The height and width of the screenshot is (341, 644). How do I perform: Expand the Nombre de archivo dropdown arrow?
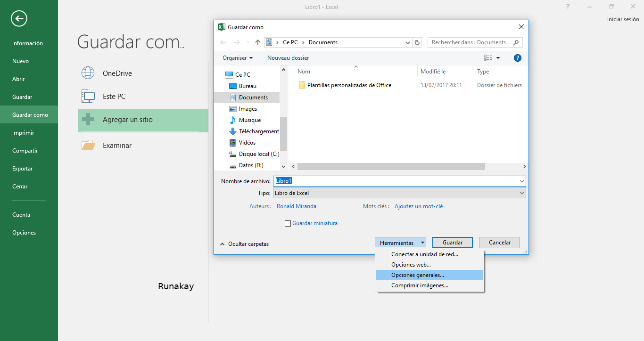521,181
